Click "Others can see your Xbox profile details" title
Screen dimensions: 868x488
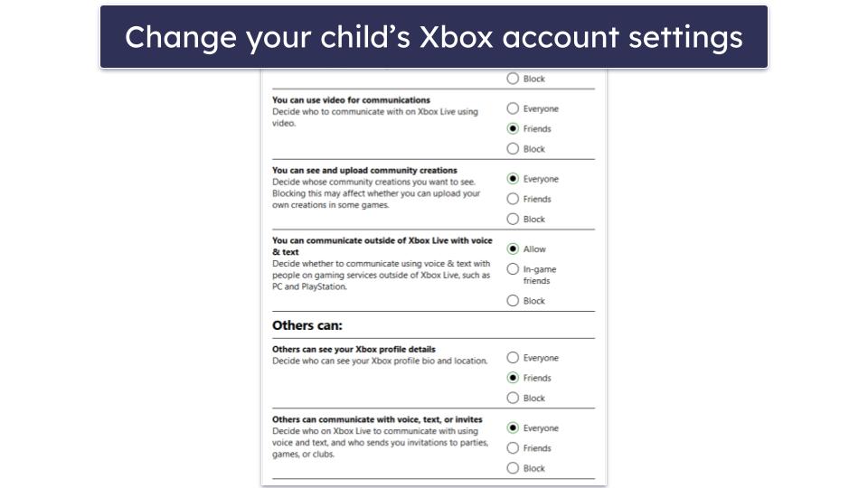click(x=354, y=349)
